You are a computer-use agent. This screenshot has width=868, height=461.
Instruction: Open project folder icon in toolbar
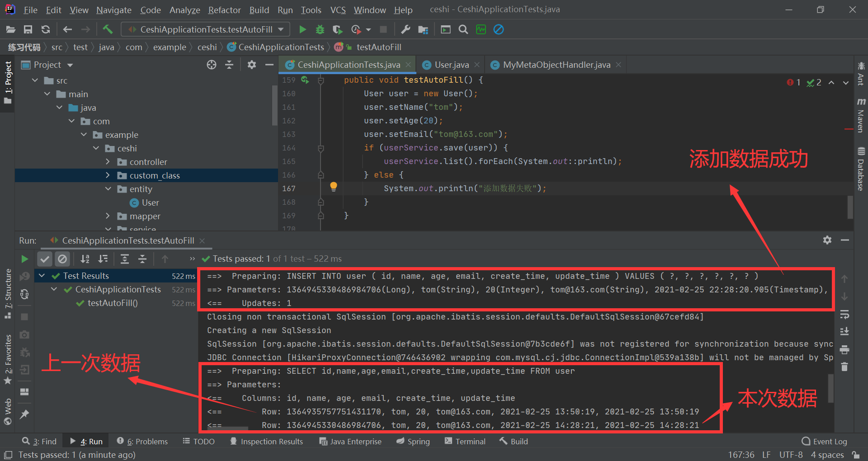click(x=11, y=29)
